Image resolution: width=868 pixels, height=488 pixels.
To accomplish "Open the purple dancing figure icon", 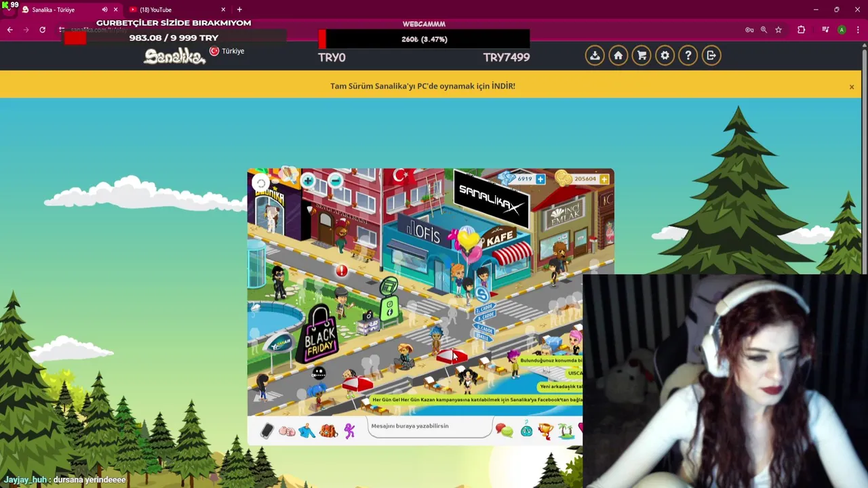I will pos(349,431).
